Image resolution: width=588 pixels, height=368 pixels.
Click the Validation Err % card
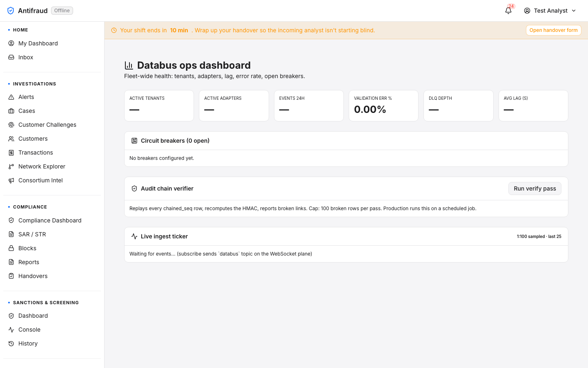tap(383, 105)
